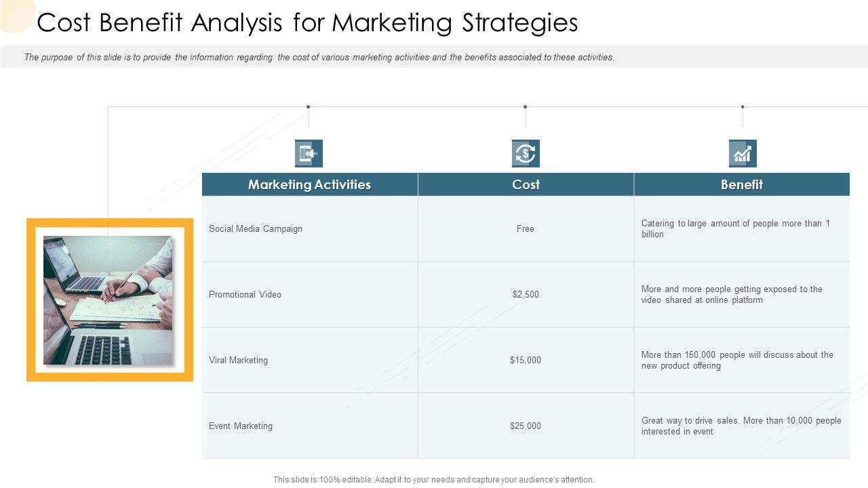
Task: Click the Marketing Activities column header
Action: (x=309, y=184)
